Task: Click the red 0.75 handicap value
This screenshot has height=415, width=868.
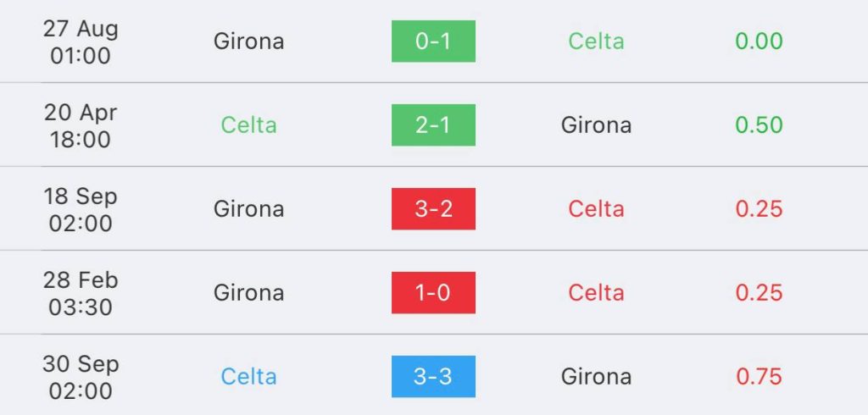Action: 759,376
